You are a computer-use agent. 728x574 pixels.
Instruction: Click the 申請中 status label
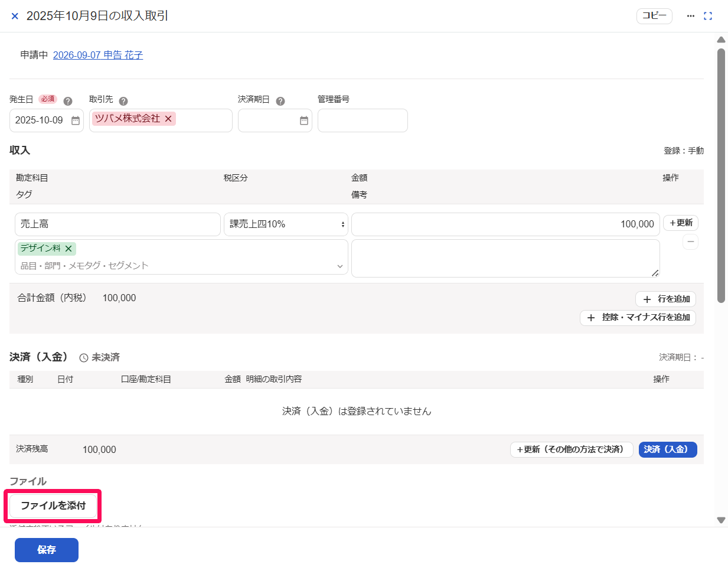tap(34, 55)
